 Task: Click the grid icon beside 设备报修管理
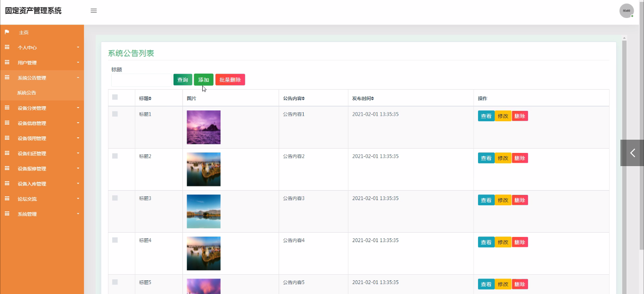[x=7, y=168]
